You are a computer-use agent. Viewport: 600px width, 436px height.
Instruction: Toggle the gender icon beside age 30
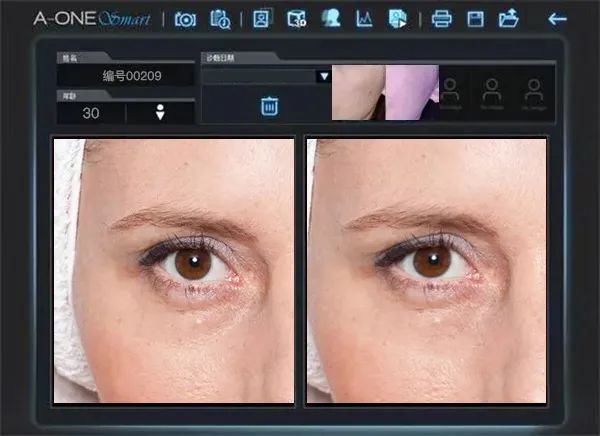click(160, 113)
